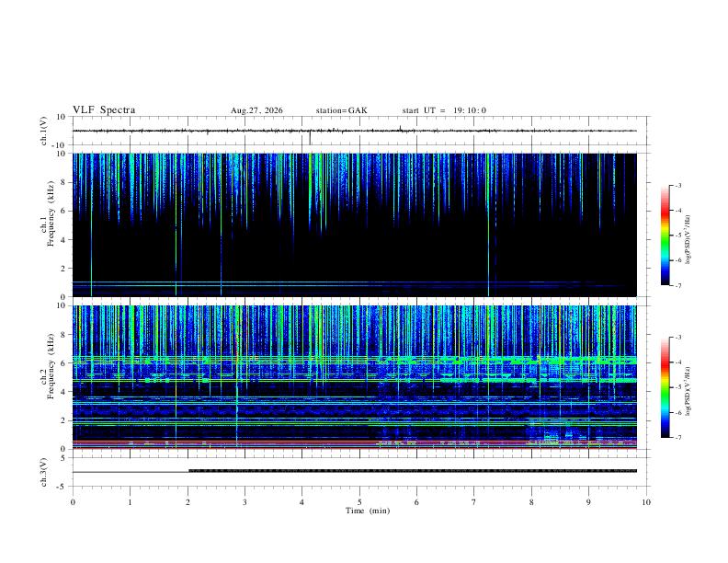
Task: Click the 2 min tick label on time axis
Action: coord(188,502)
